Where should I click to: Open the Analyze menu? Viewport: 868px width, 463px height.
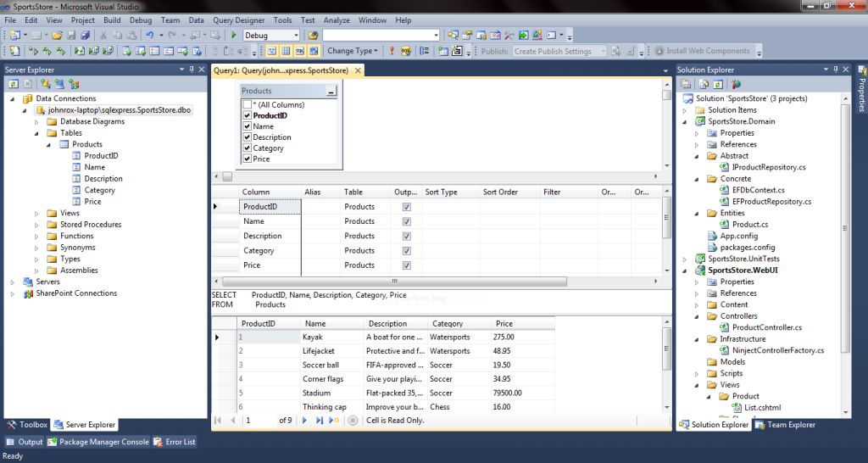pyautogui.click(x=337, y=20)
